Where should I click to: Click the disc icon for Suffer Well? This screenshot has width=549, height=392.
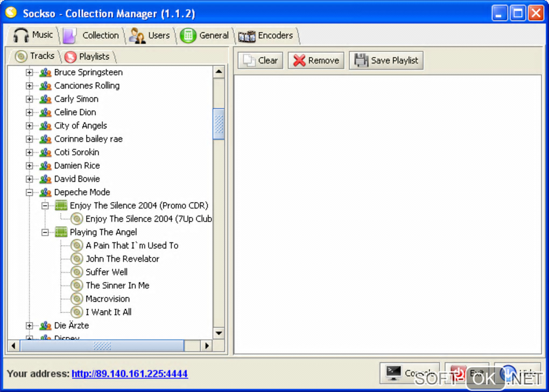76,272
